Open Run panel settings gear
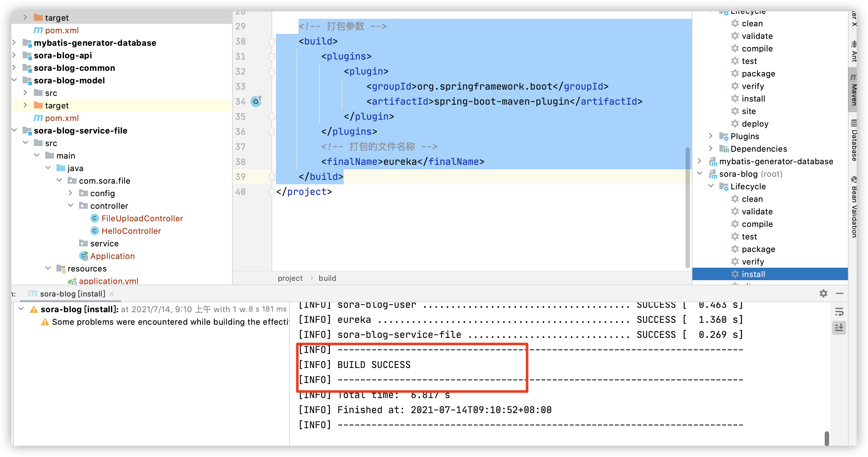The image size is (868, 457). pos(823,293)
